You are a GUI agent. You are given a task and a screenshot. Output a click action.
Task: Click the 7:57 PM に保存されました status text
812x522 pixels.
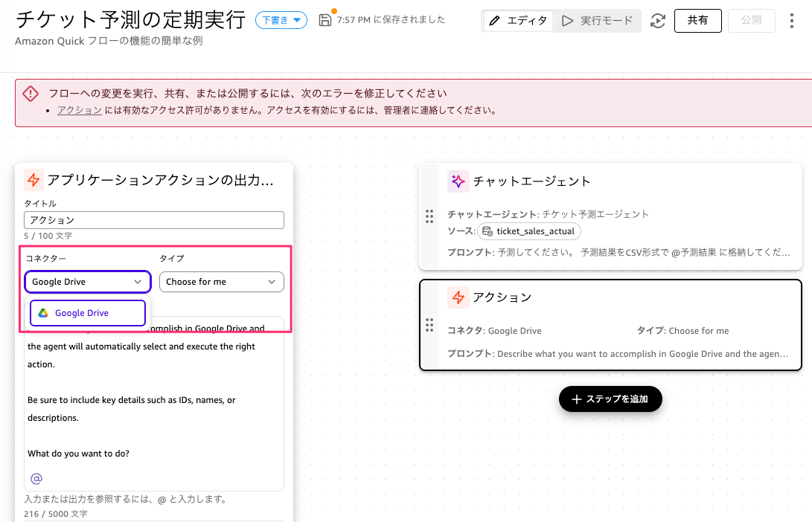(x=391, y=19)
